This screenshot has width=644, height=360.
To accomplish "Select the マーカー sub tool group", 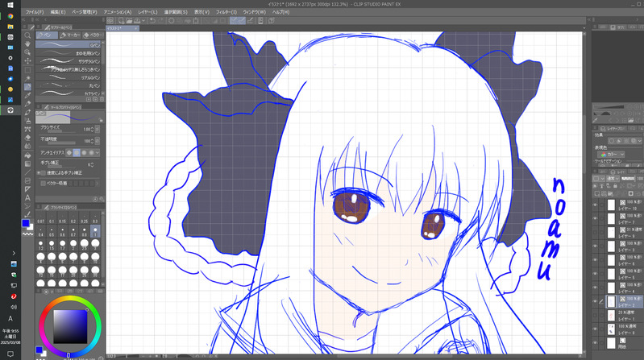I will pos(70,35).
